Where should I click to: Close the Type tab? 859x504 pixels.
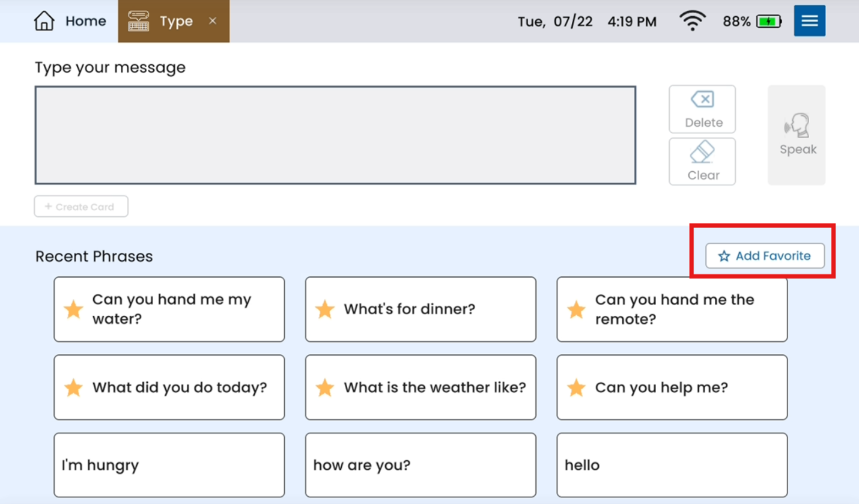[212, 21]
